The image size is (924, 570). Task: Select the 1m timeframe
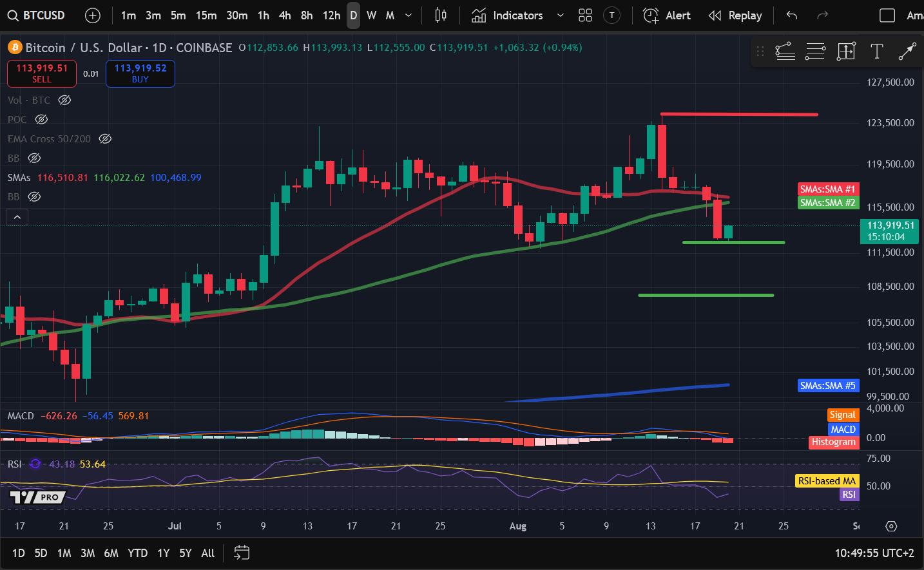pos(128,15)
